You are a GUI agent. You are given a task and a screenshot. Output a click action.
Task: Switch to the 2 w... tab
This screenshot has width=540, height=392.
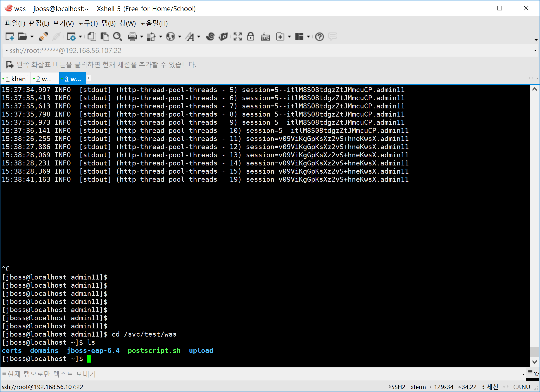click(44, 79)
